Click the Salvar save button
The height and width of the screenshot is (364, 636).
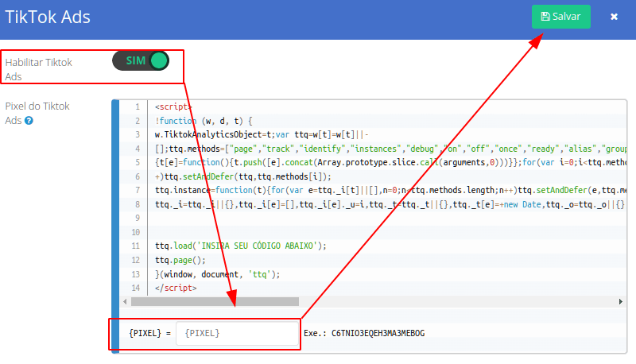[x=560, y=16]
